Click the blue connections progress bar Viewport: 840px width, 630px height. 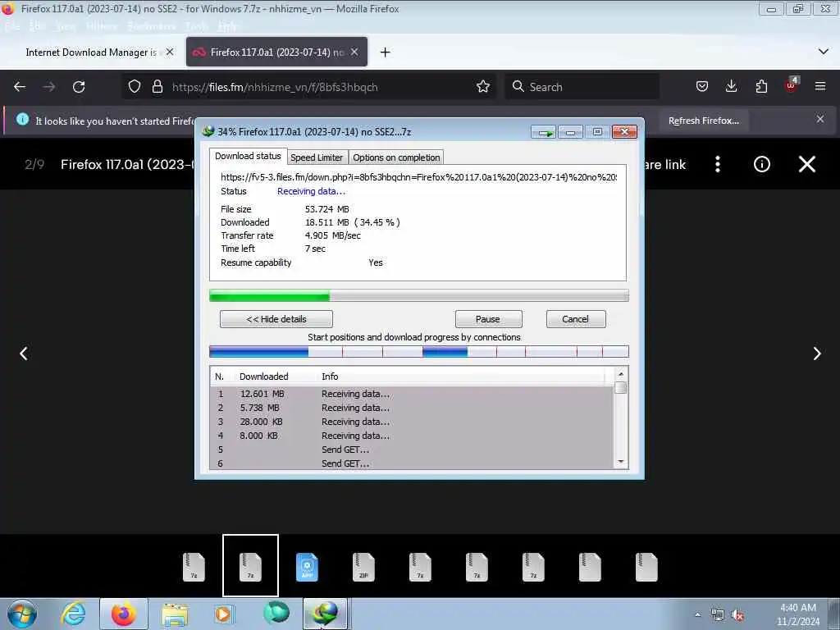coord(419,351)
